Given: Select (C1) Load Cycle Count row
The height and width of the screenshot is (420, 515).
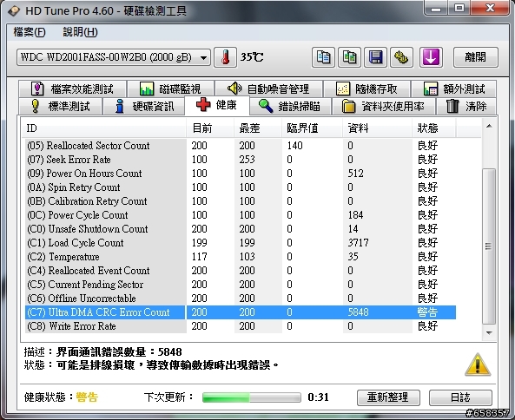Looking at the screenshot, I should click(241, 243).
